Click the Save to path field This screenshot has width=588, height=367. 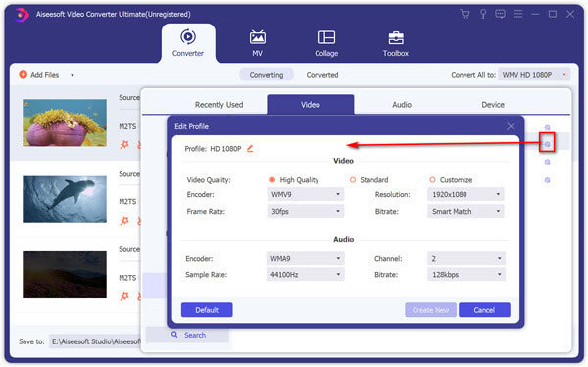tap(95, 341)
